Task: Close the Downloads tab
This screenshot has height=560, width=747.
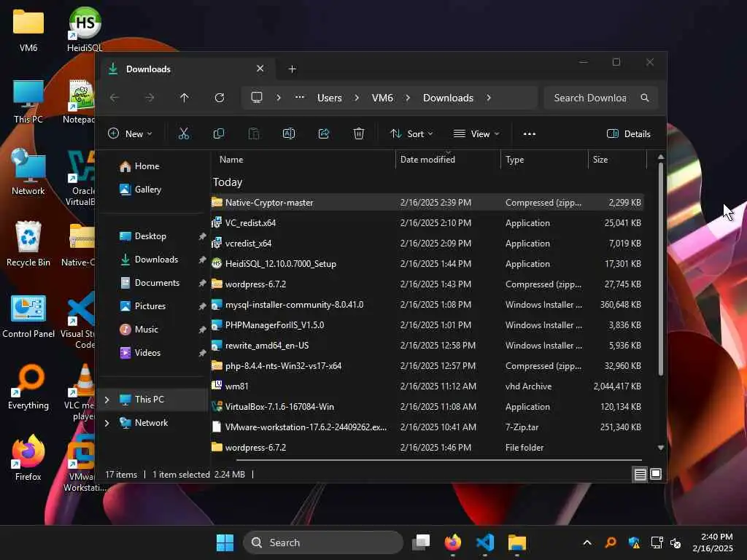Action: pyautogui.click(x=260, y=69)
